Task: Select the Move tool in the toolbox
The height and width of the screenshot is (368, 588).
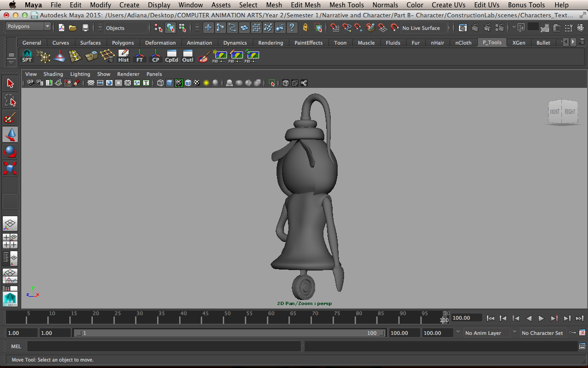Action: (x=10, y=134)
